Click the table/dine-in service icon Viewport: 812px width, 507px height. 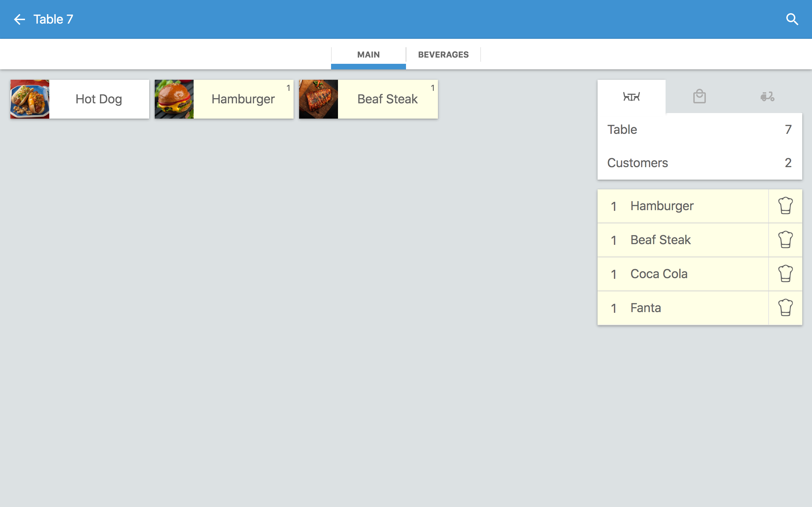point(632,96)
